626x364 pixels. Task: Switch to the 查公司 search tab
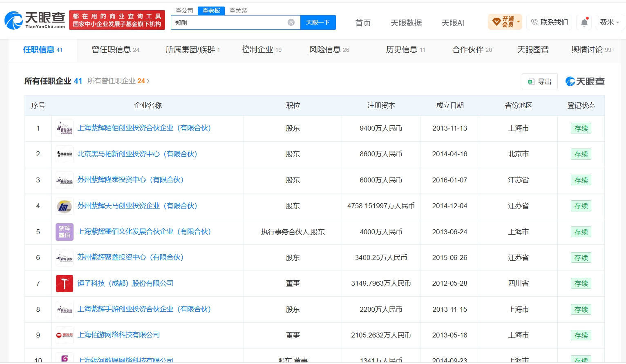(x=184, y=11)
